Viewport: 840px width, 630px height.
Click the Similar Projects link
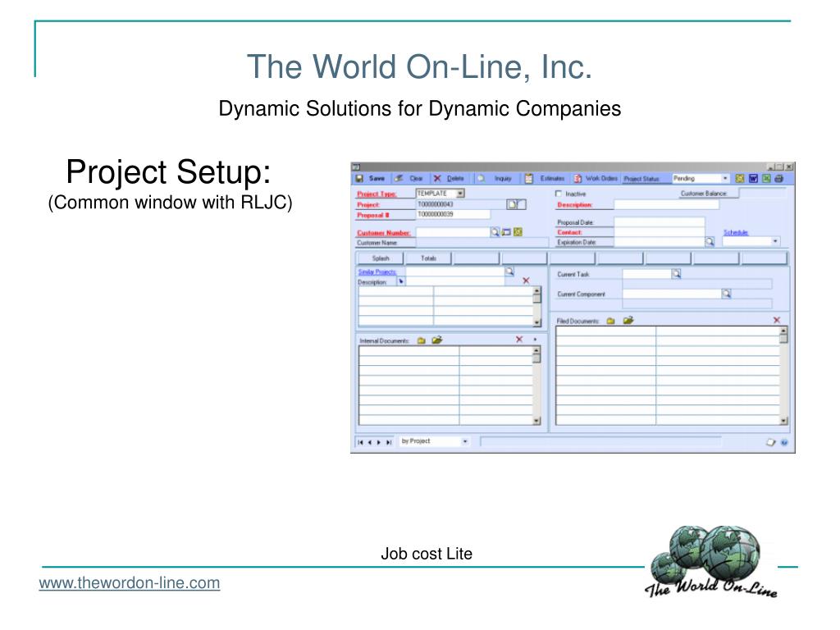tap(377, 272)
